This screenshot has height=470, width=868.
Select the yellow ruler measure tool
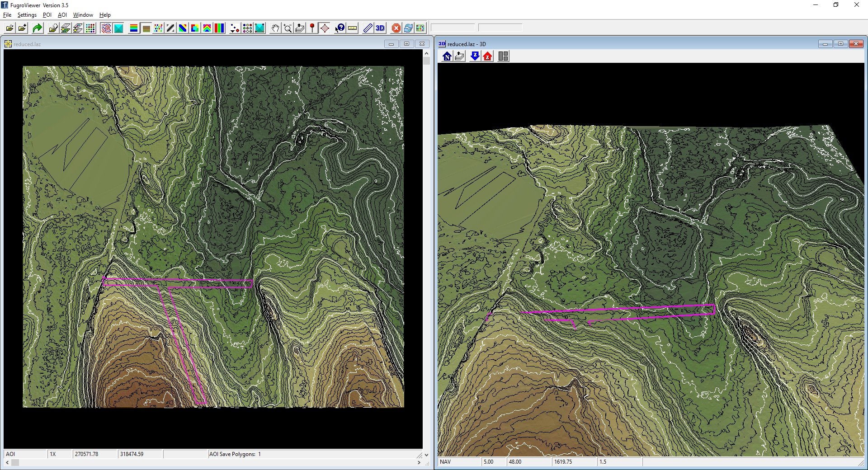tap(352, 28)
